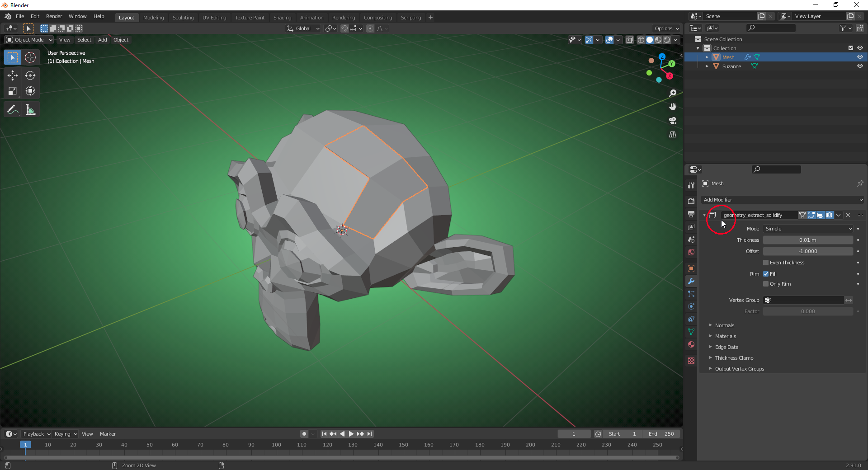The height and width of the screenshot is (470, 868).
Task: Select the Annotate pencil tool
Action: click(x=13, y=110)
